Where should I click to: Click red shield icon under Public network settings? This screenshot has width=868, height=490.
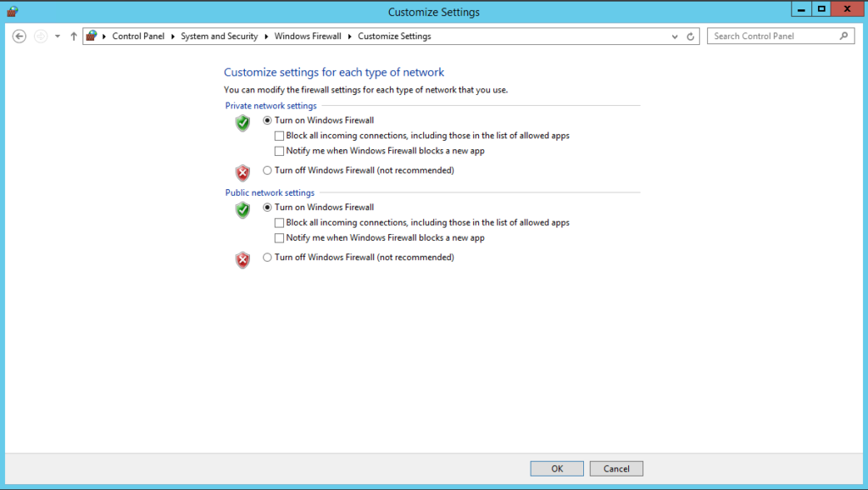pos(242,260)
